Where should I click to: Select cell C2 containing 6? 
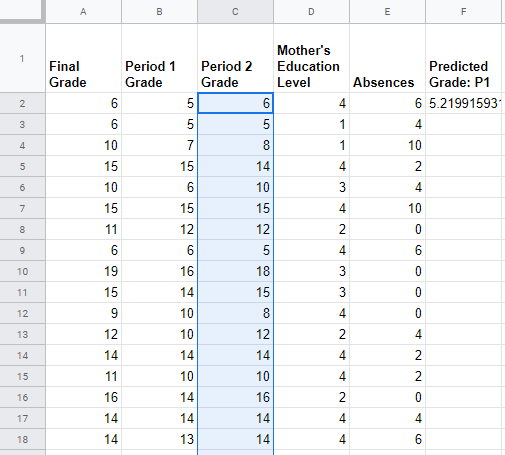click(235, 103)
